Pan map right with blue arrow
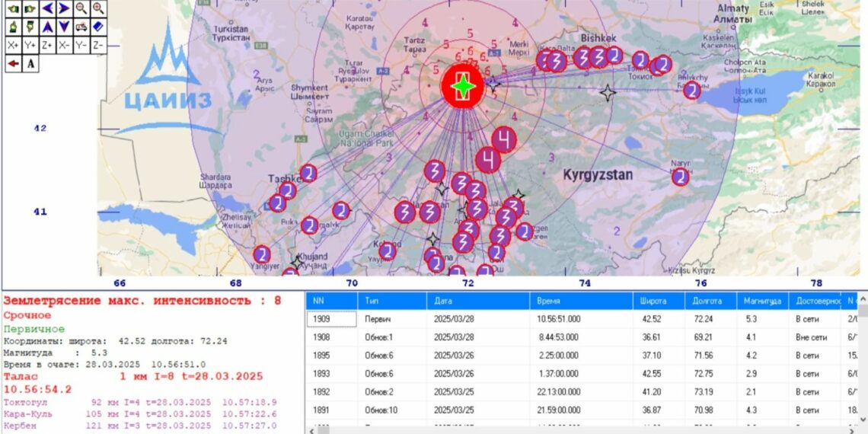Screen dimensions: 868x434 coord(64,8)
